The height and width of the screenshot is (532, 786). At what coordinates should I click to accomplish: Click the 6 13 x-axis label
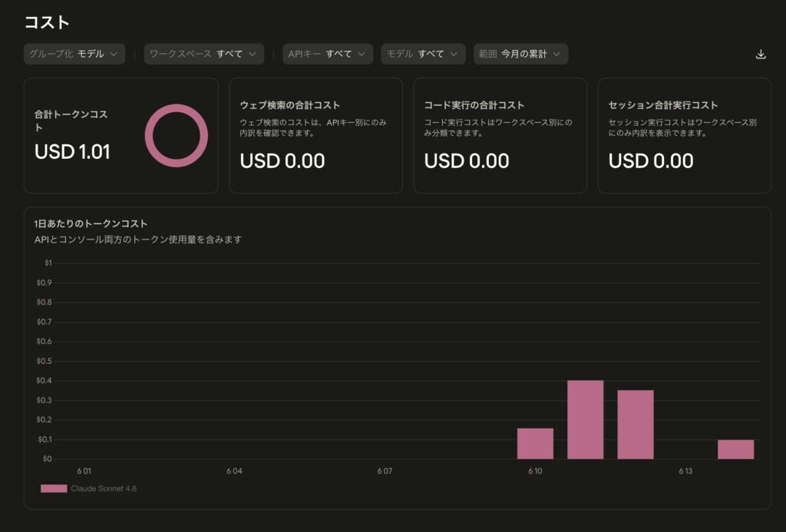tap(685, 471)
